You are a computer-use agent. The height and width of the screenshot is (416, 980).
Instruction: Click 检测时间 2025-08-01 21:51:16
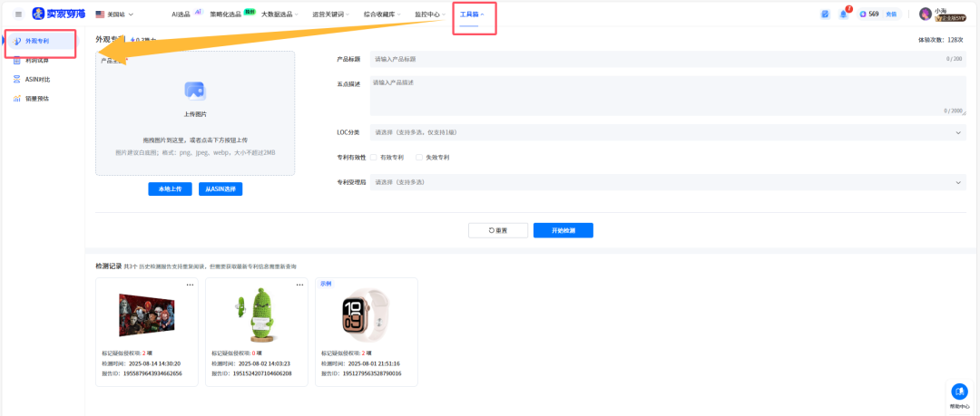361,363
